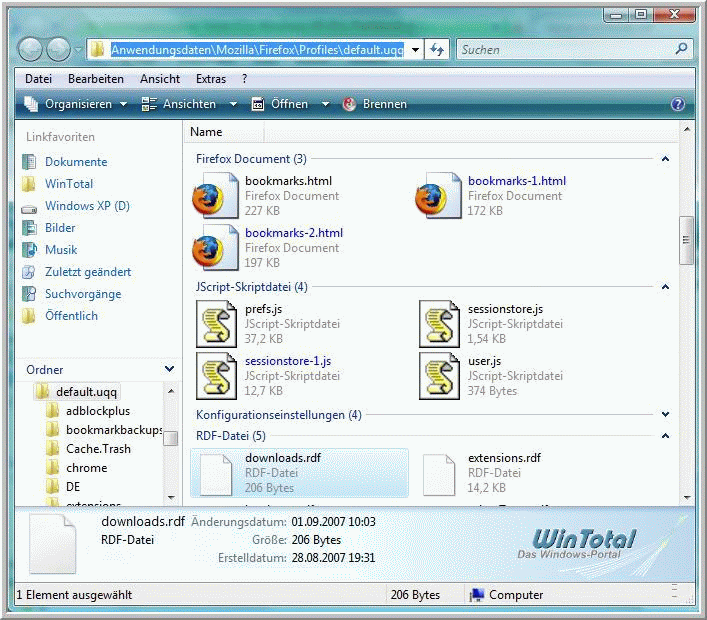
Task: Open the WinTotal favorite folder
Action: coord(69,184)
